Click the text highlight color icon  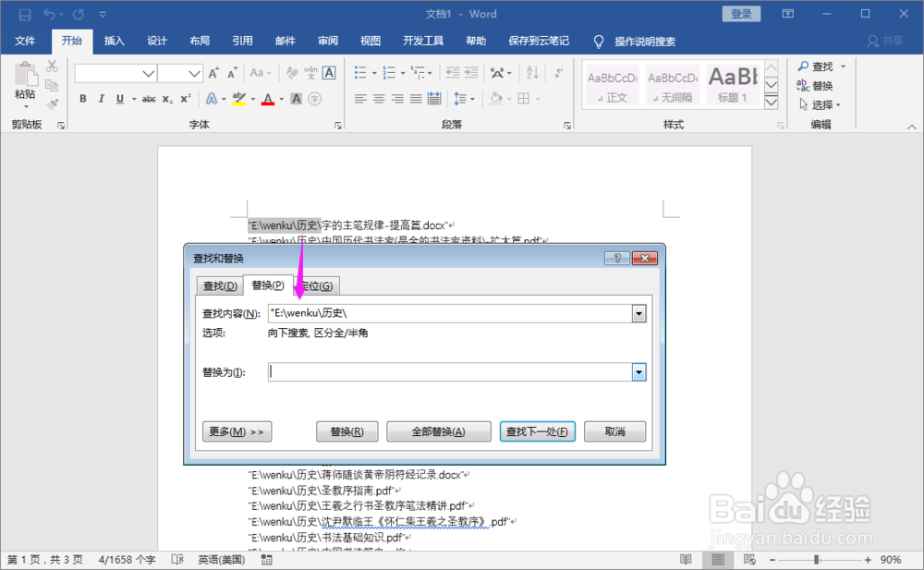coord(238,99)
